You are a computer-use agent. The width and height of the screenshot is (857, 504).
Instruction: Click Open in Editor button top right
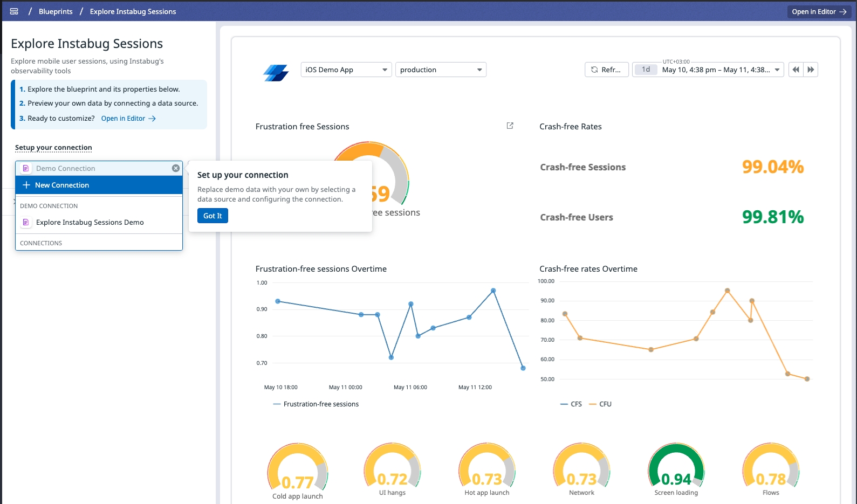pyautogui.click(x=819, y=11)
